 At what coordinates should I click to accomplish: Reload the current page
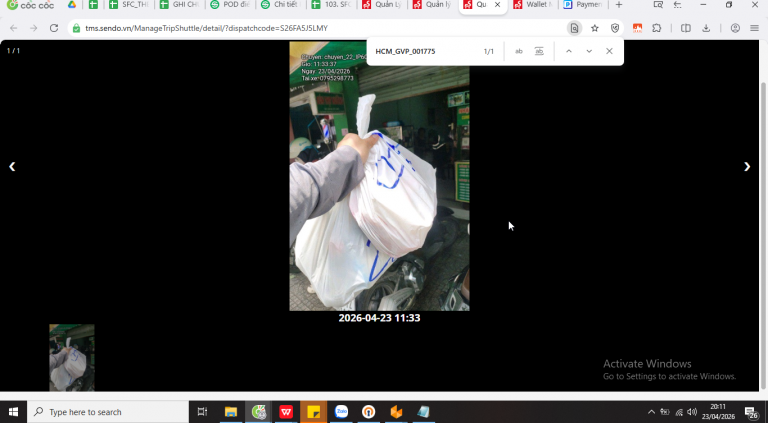(x=54, y=28)
